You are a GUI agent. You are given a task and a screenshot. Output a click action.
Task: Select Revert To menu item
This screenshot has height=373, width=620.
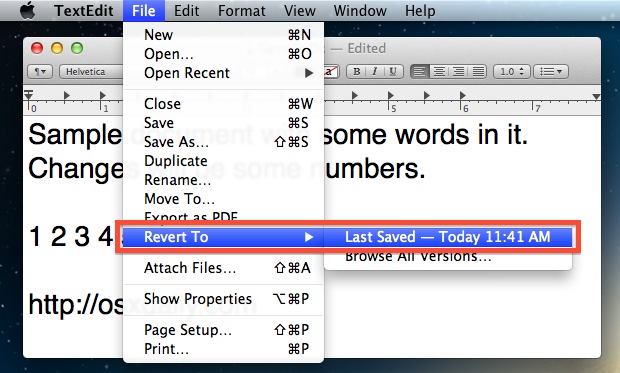pyautogui.click(x=223, y=237)
